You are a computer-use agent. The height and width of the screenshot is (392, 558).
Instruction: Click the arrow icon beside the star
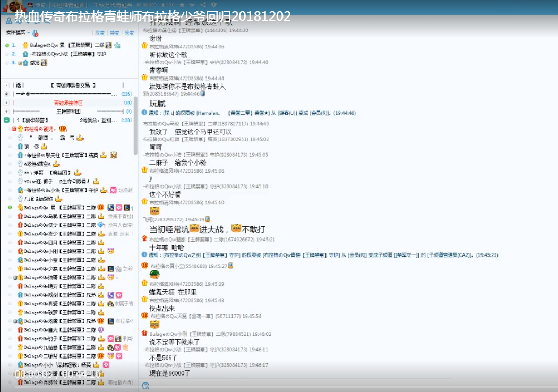pos(192,5)
